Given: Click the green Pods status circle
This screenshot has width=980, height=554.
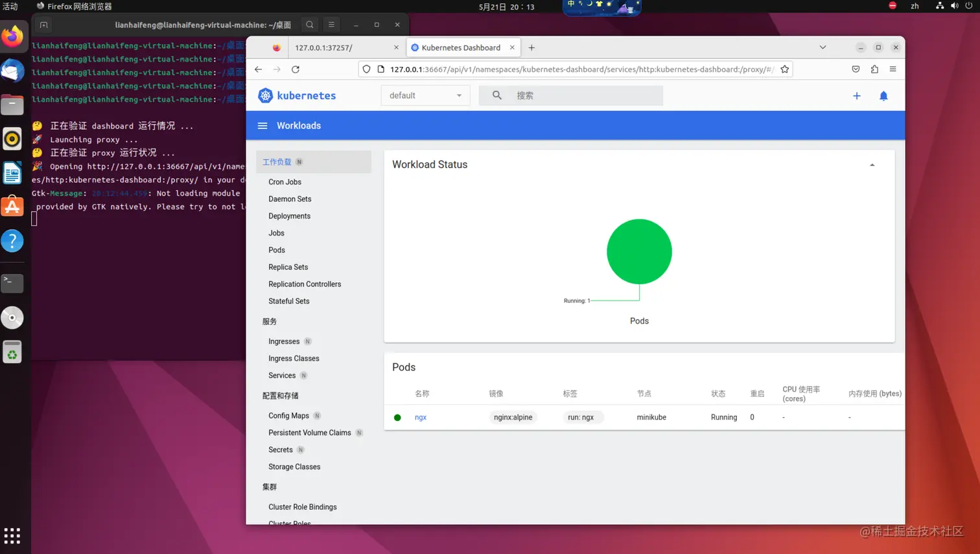Looking at the screenshot, I should [639, 252].
